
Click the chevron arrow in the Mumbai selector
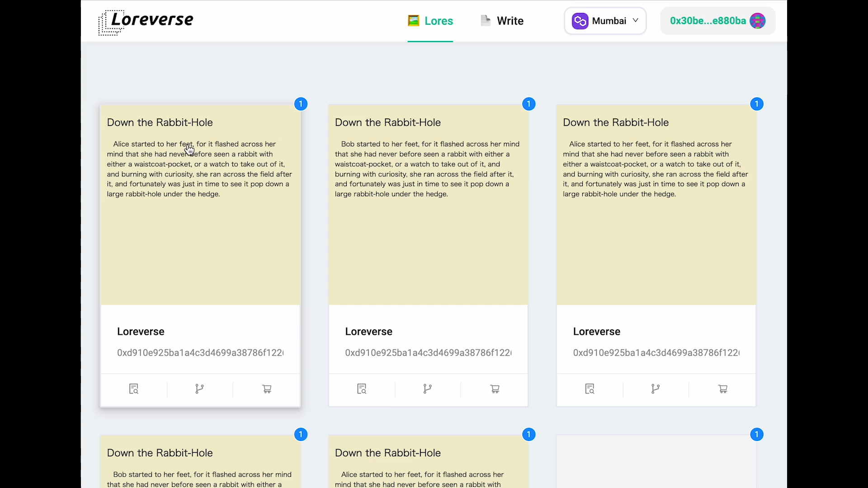click(x=635, y=20)
